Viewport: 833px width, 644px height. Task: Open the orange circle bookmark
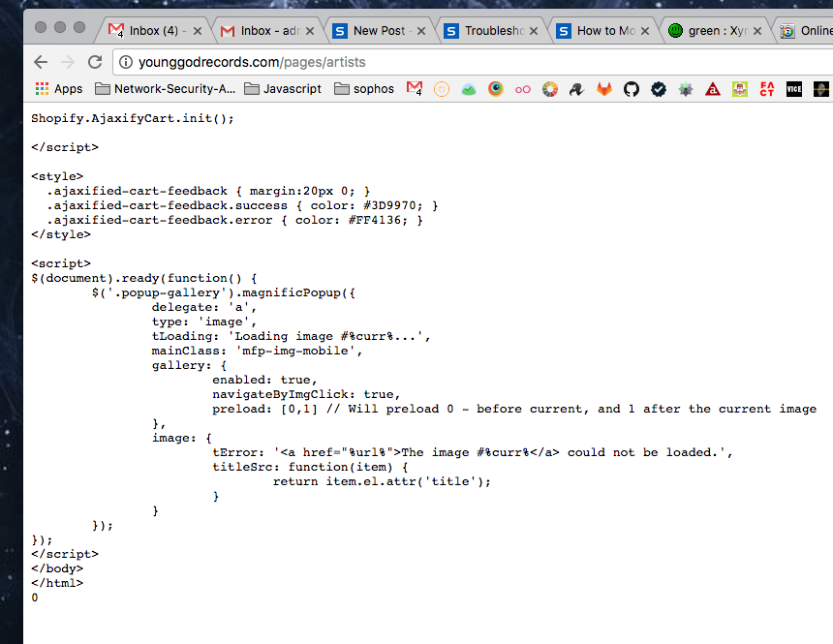point(442,89)
